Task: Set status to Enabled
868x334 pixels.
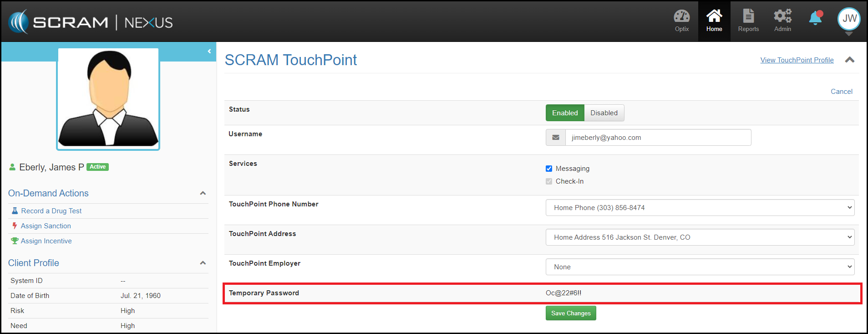Action: click(x=564, y=113)
